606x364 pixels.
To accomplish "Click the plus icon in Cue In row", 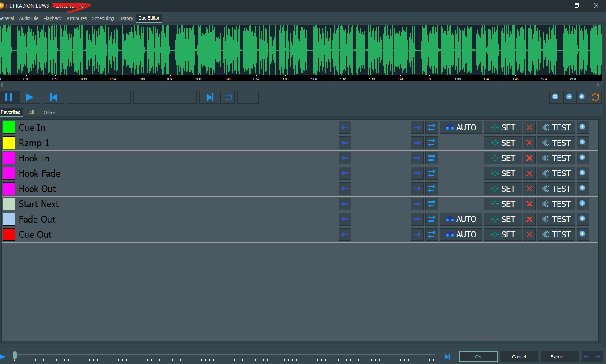I will click(583, 127).
